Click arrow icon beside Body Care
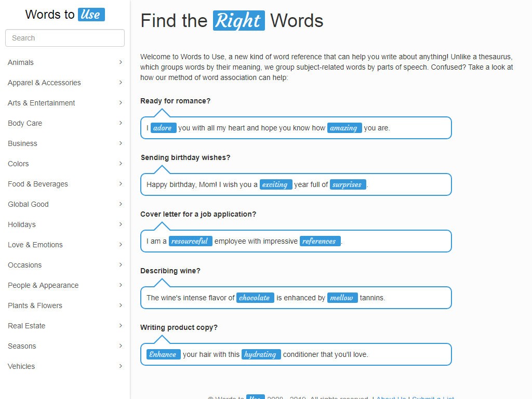Screen dimensions: 532x399 [x=121, y=123]
